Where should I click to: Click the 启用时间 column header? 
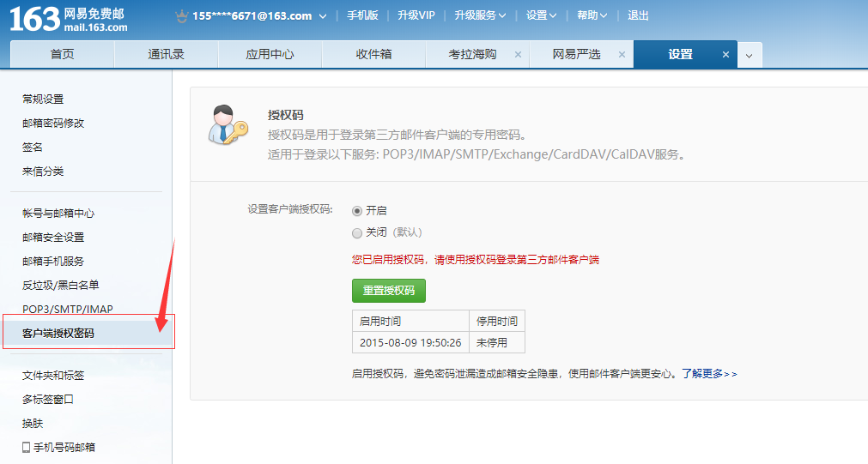point(410,322)
